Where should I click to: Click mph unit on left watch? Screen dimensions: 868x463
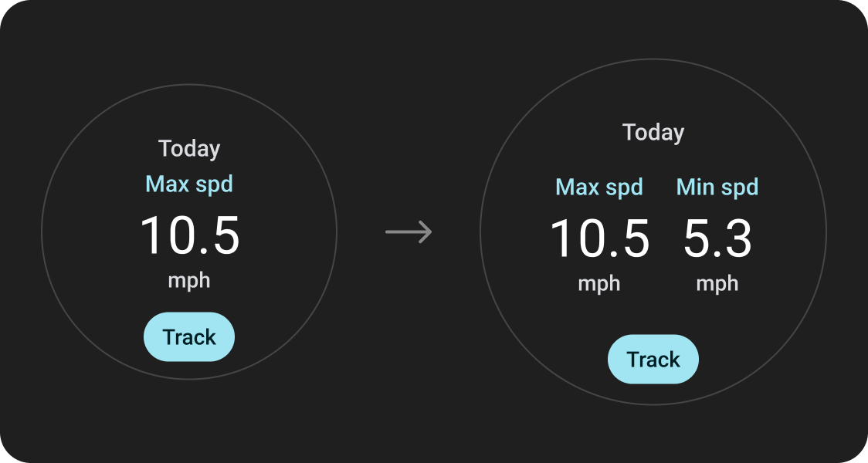(x=189, y=279)
